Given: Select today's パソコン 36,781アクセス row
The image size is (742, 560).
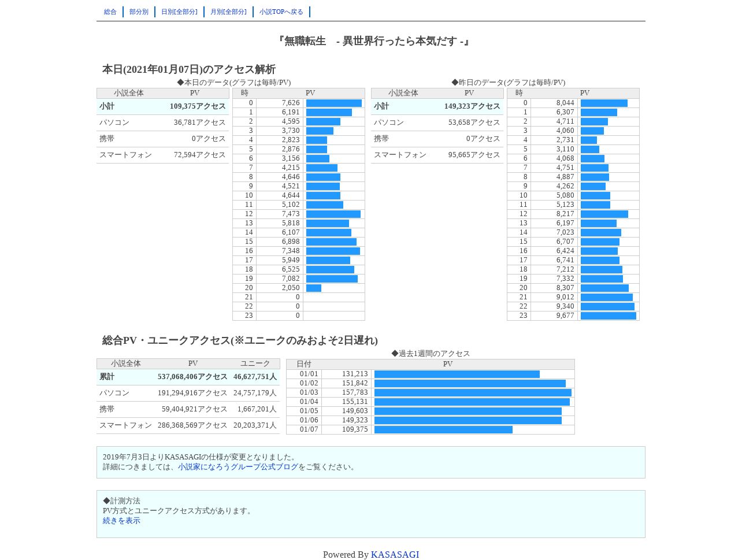Looking at the screenshot, I should [163, 123].
